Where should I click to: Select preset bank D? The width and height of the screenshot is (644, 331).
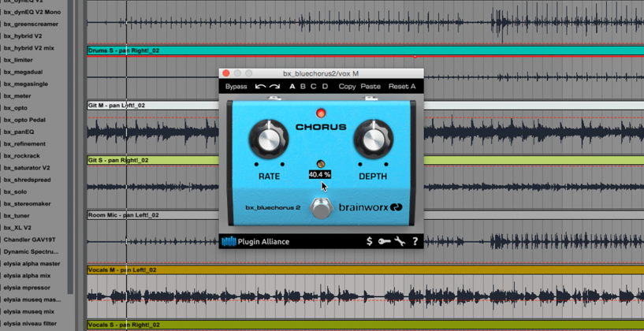pos(325,86)
